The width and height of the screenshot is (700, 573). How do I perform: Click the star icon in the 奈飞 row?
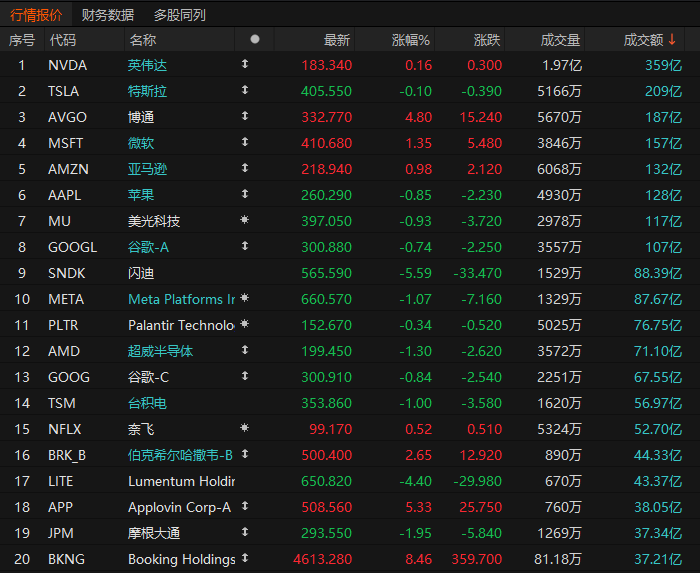click(x=244, y=428)
